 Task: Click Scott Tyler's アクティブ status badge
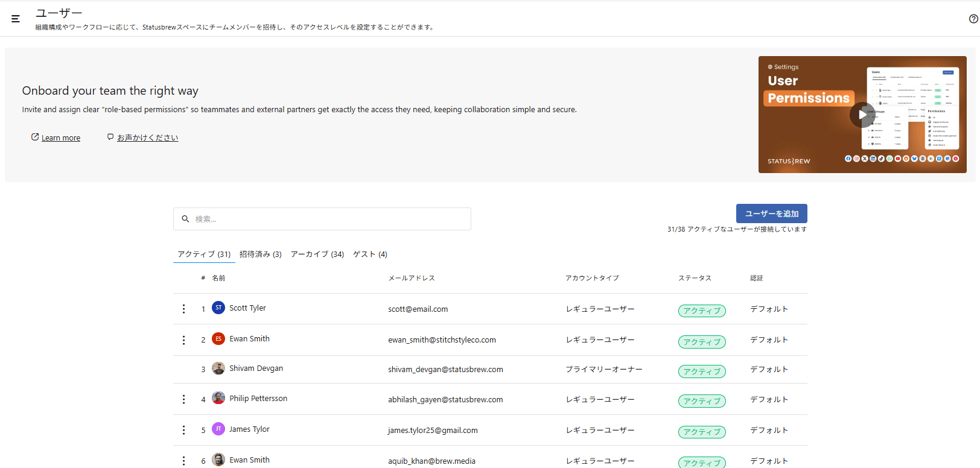pos(702,311)
